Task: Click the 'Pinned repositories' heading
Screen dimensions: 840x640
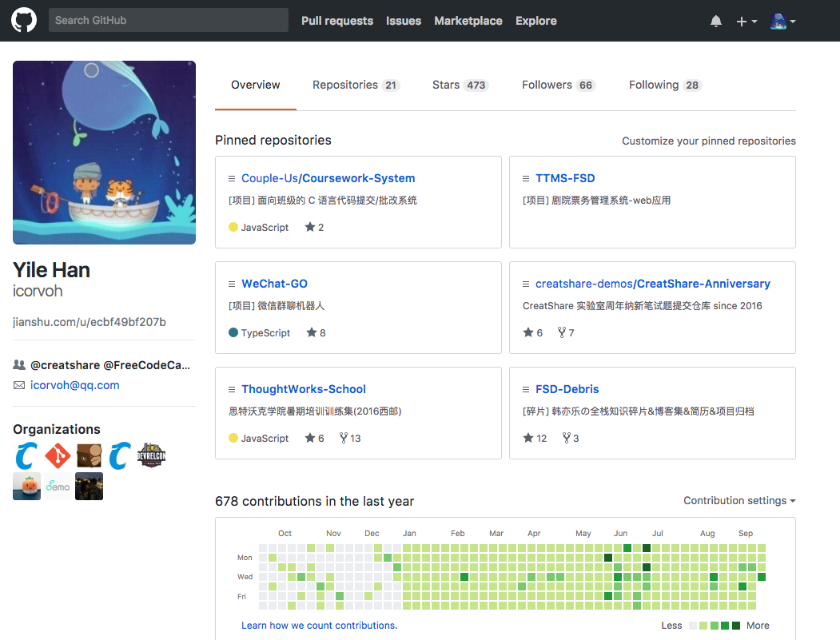Action: coord(273,141)
